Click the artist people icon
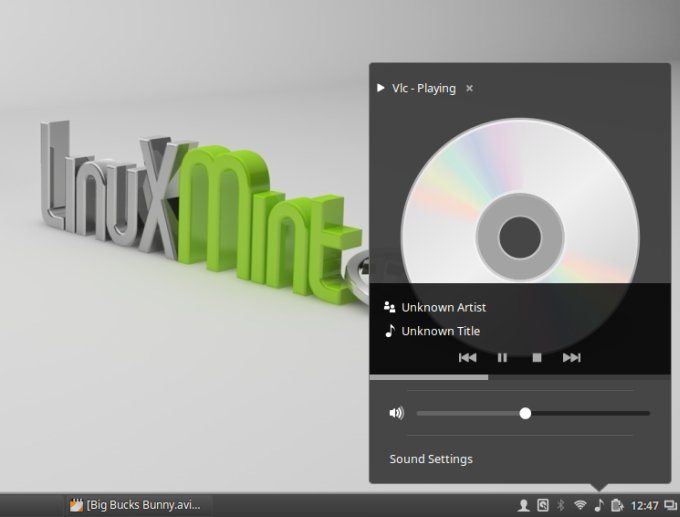680x517 pixels. click(389, 308)
